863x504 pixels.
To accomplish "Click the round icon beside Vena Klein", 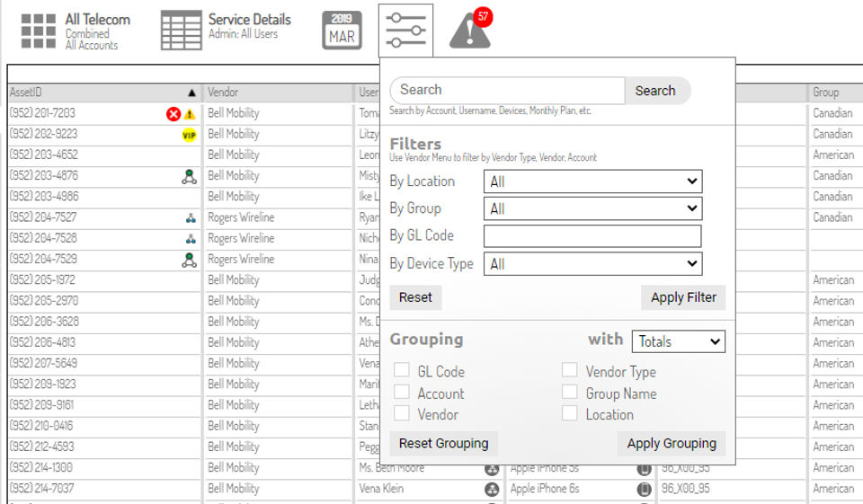I will pyautogui.click(x=492, y=489).
